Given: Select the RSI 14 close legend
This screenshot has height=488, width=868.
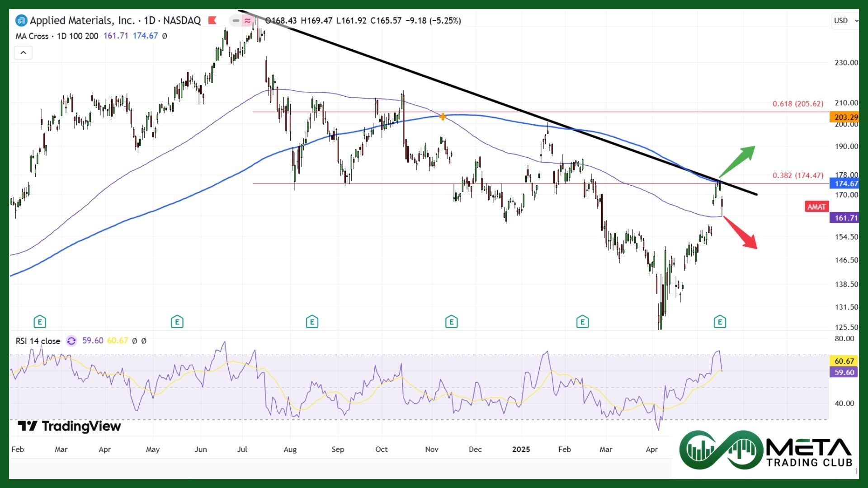Looking at the screenshot, I should (x=38, y=341).
